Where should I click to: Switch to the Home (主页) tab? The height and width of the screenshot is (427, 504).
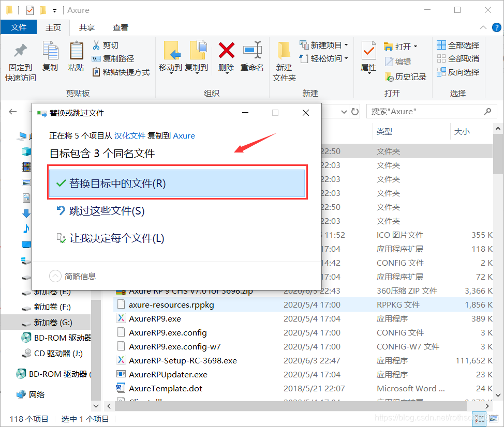(x=53, y=27)
